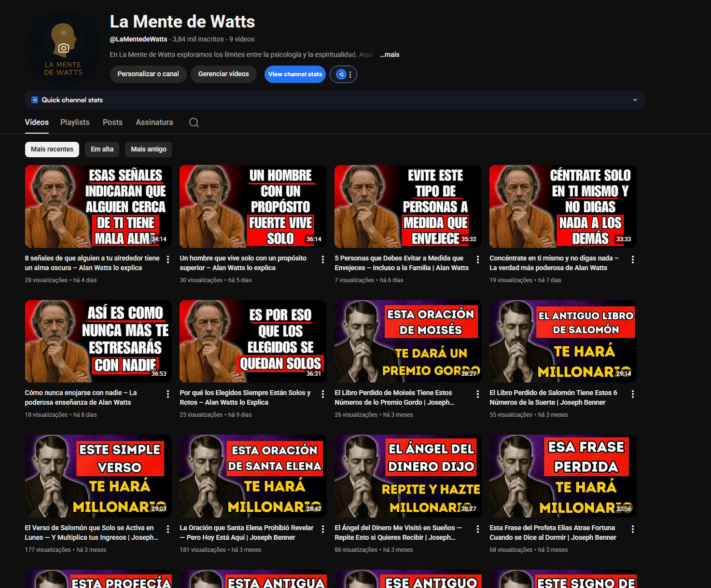Open options for 'El Ángel del Dinero' video

(478, 529)
